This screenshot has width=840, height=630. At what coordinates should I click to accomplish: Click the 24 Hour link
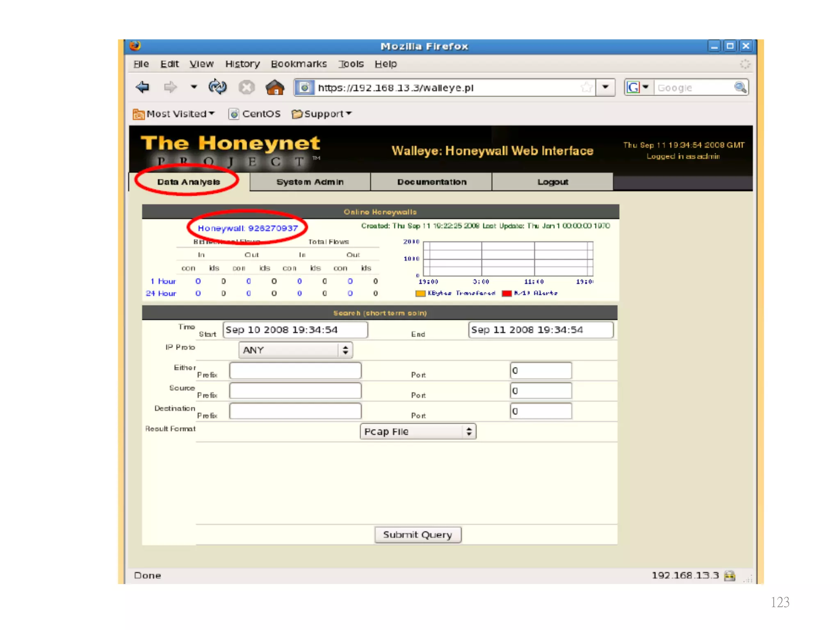(x=161, y=294)
